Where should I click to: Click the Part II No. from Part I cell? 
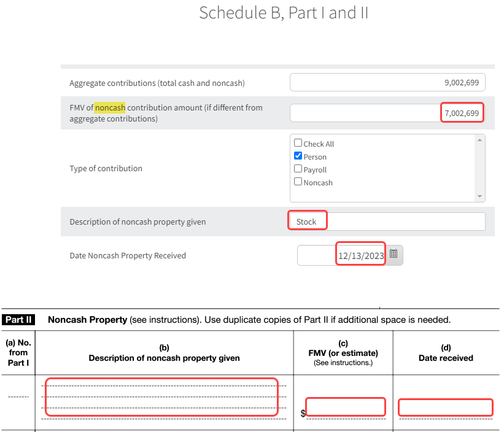18,398
